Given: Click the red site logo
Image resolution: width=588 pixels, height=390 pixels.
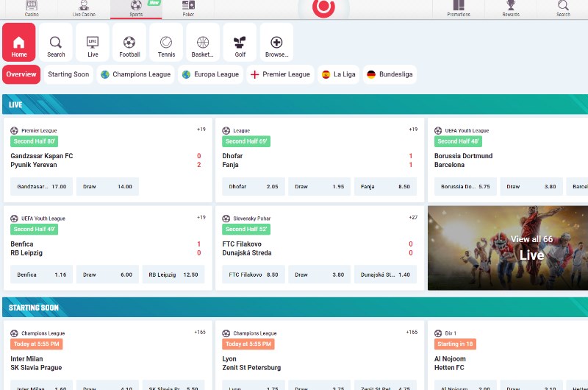Looking at the screenshot, I should (x=323, y=7).
